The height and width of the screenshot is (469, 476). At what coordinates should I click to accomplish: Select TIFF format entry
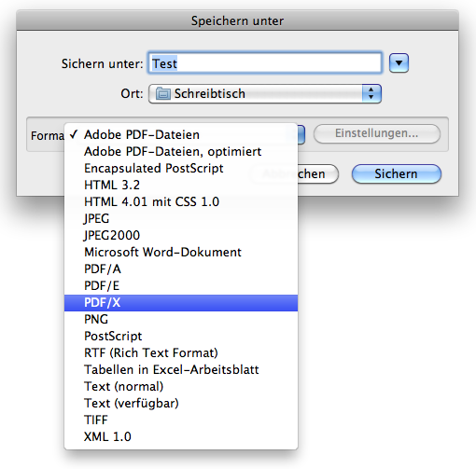tap(181, 421)
